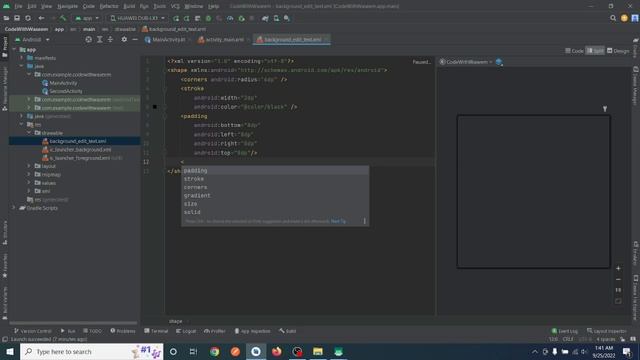The height and width of the screenshot is (360, 640).
Task: Click the locale globe icon in preview toolbar
Action: pos(499,62)
